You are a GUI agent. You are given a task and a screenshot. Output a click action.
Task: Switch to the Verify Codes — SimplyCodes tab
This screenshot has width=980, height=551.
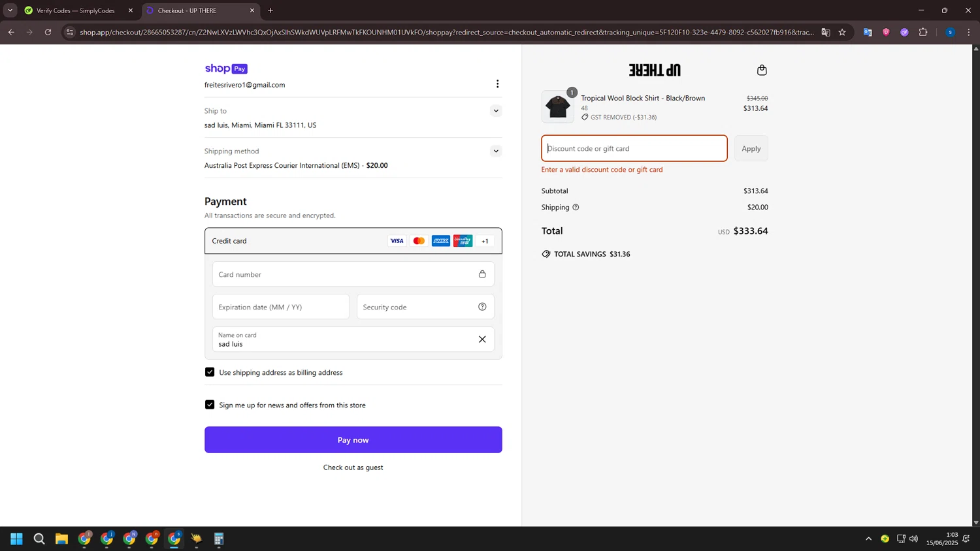78,10
